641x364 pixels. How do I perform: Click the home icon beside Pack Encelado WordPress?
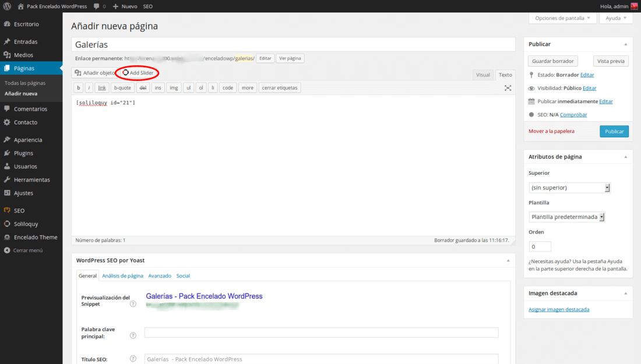click(x=21, y=6)
